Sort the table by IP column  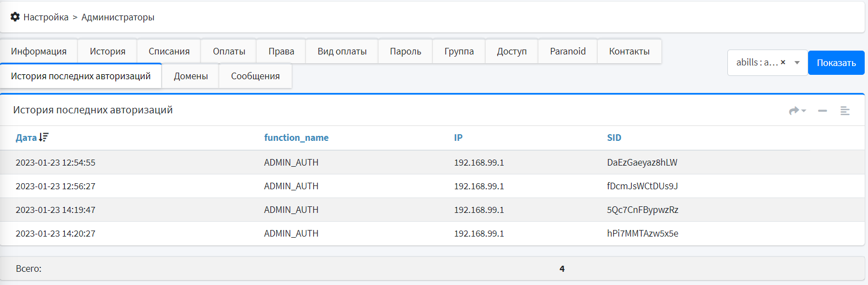pos(458,138)
